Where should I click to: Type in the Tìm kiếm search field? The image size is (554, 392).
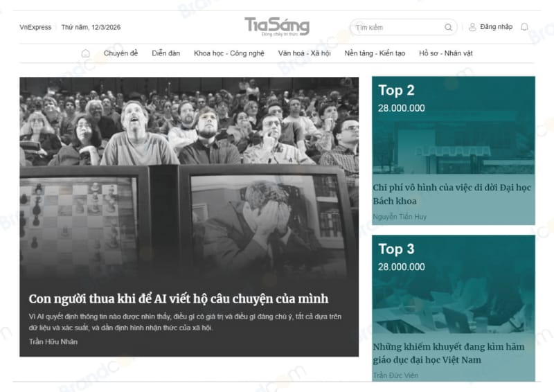coord(398,28)
